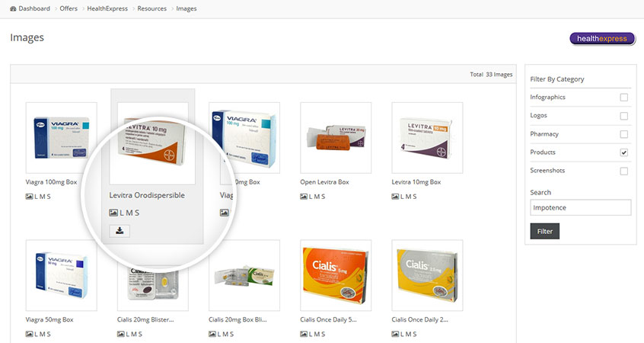Click the image icon under Viagra 100mg Box
Viewport: 644px width, 343px height.
[29, 197]
